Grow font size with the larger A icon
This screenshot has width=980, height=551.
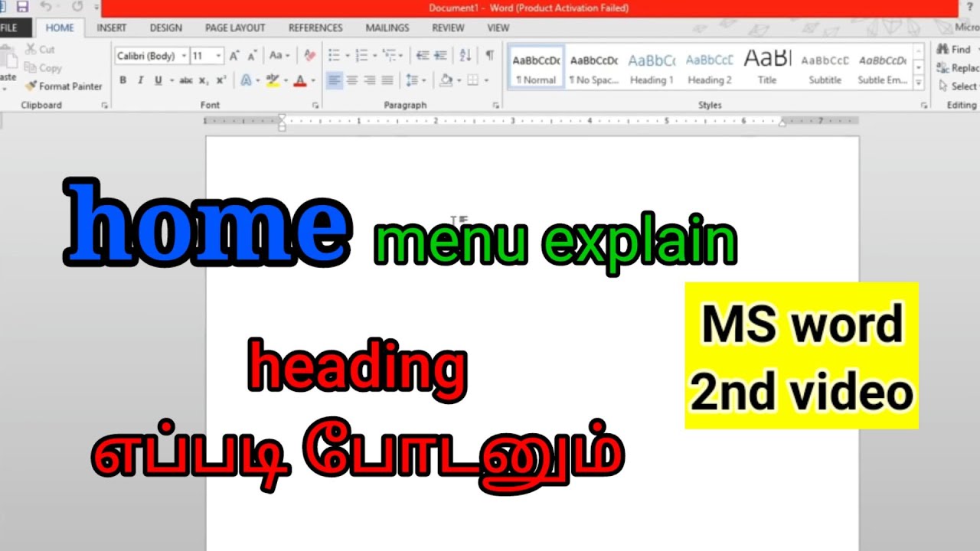[234, 56]
